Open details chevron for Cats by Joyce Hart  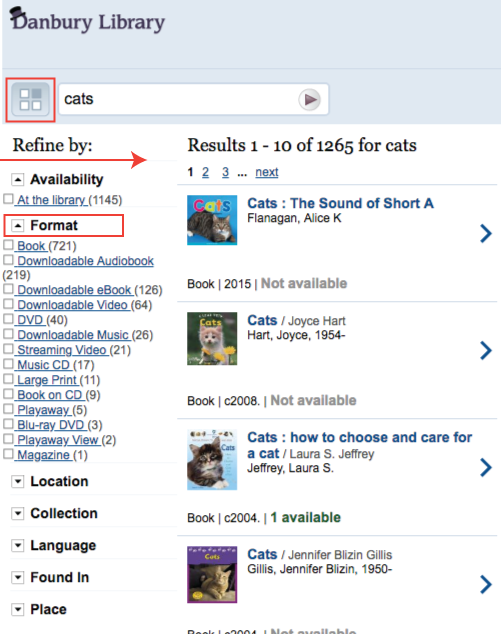[486, 350]
